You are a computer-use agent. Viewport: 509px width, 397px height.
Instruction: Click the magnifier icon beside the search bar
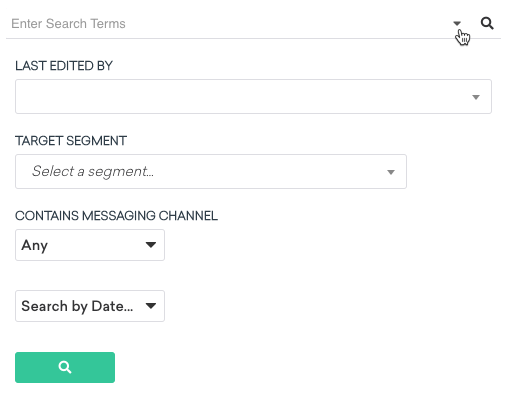(487, 24)
